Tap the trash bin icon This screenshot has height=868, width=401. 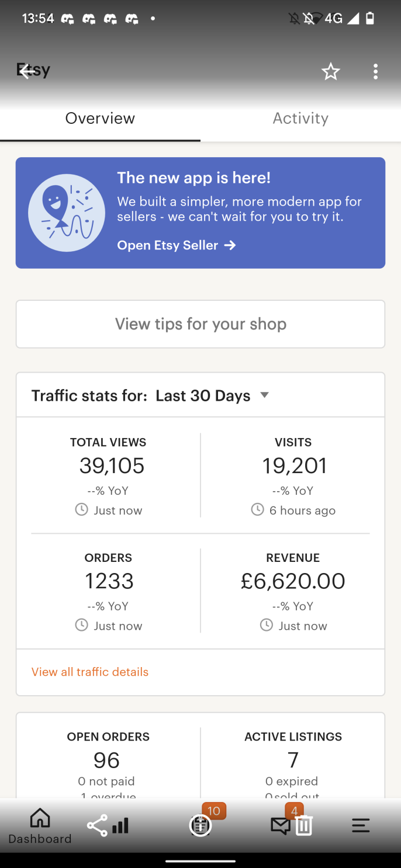303,825
